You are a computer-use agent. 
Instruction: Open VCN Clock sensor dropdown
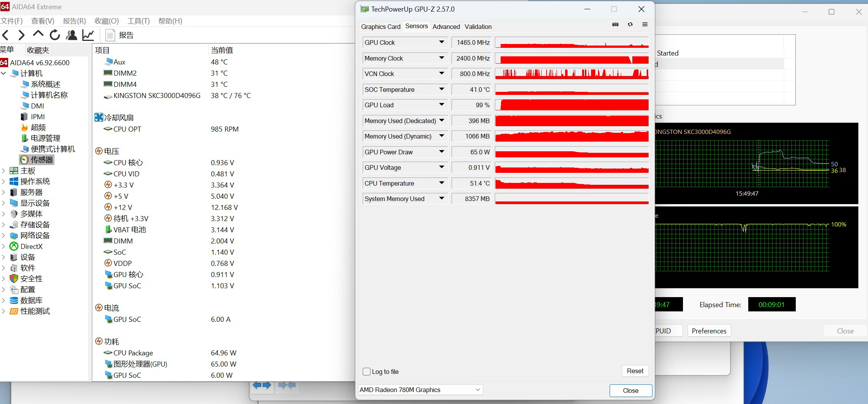(x=442, y=73)
